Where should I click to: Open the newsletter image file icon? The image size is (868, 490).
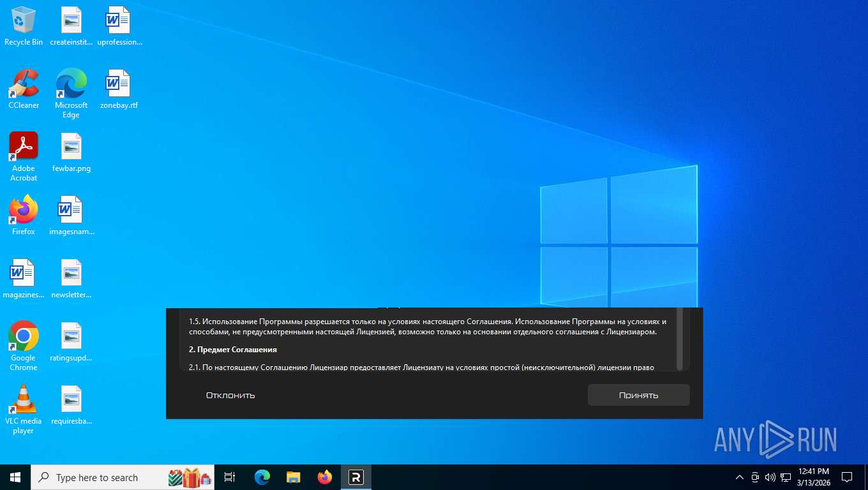tap(71, 279)
